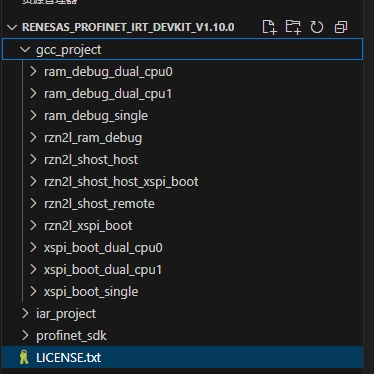
Task: Expand ram_debug_single folder chevron
Action: [33, 115]
